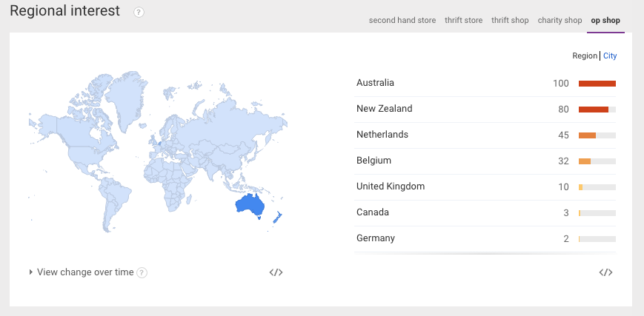644x316 pixels.
Task: Click the help icon beside Regional interest
Action: [x=139, y=13]
